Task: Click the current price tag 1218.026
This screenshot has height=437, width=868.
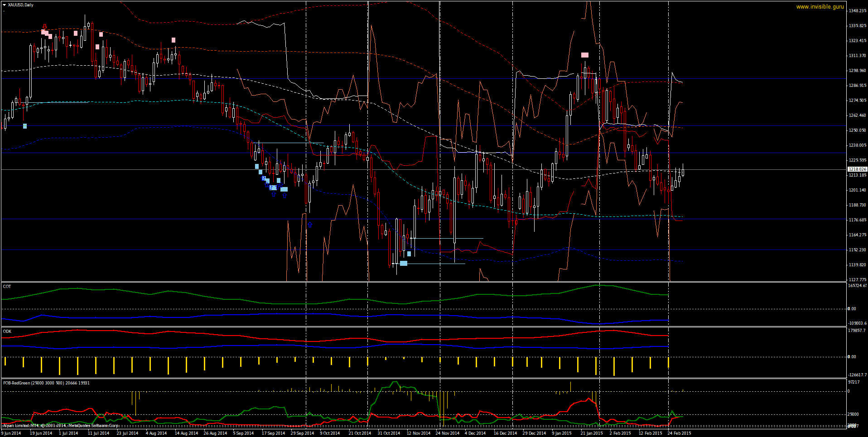Action: [857, 169]
